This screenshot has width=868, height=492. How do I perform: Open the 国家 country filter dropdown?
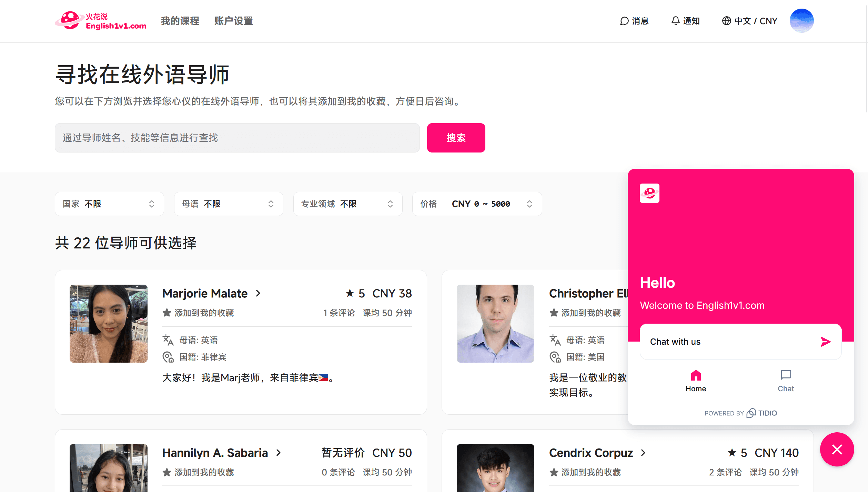pyautogui.click(x=109, y=204)
